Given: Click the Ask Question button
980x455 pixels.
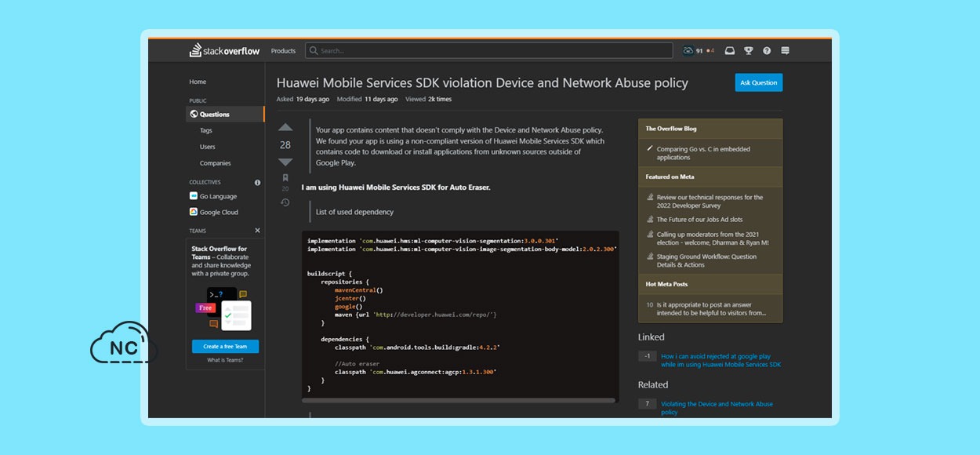Looking at the screenshot, I should pos(759,82).
